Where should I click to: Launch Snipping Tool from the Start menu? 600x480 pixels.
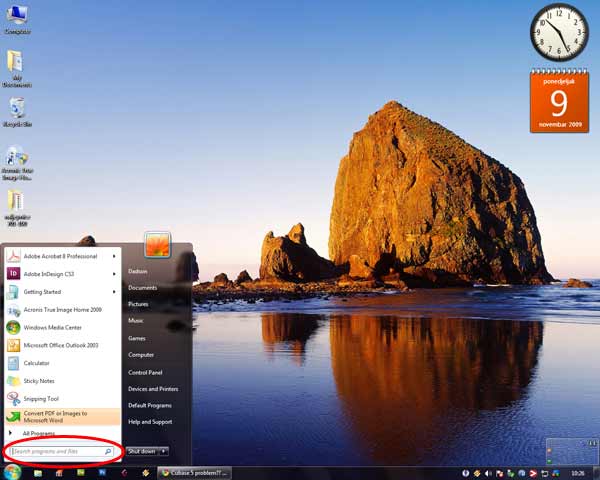[40, 398]
